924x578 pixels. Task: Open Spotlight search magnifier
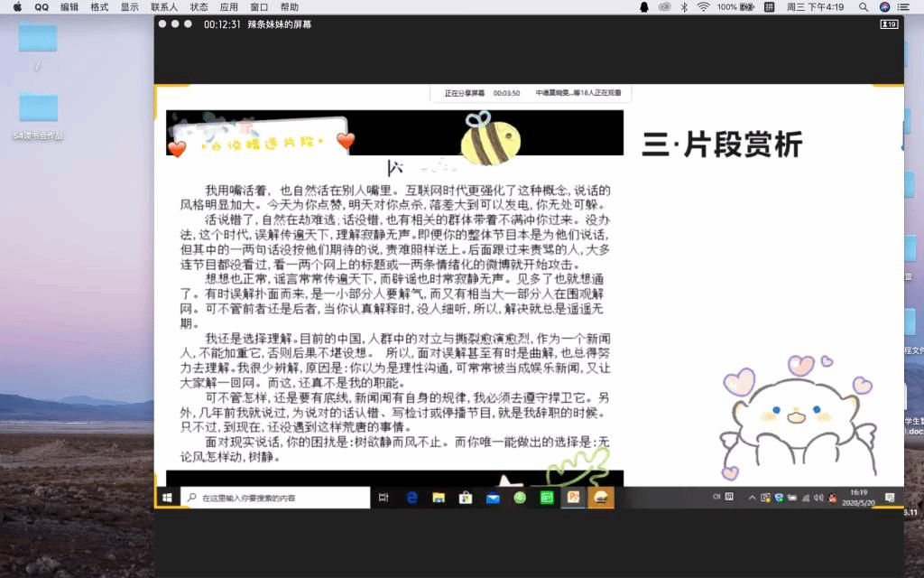(x=864, y=6)
